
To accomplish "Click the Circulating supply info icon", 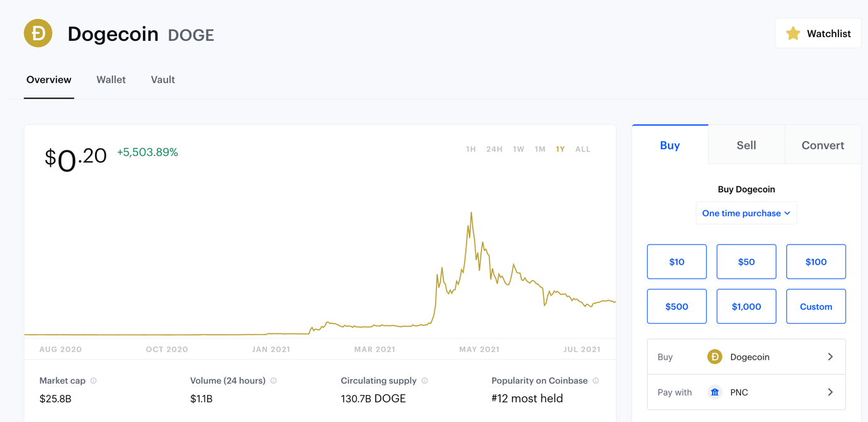I will pos(425,380).
